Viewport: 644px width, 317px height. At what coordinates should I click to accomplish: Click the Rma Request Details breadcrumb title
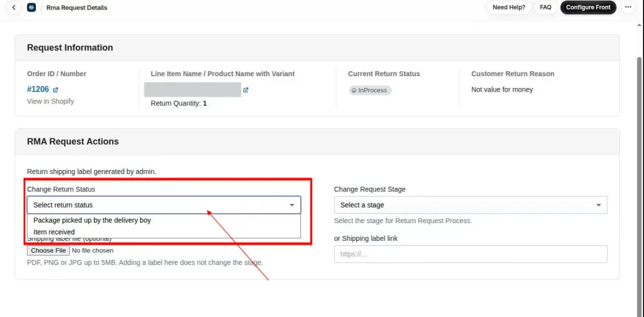click(77, 8)
